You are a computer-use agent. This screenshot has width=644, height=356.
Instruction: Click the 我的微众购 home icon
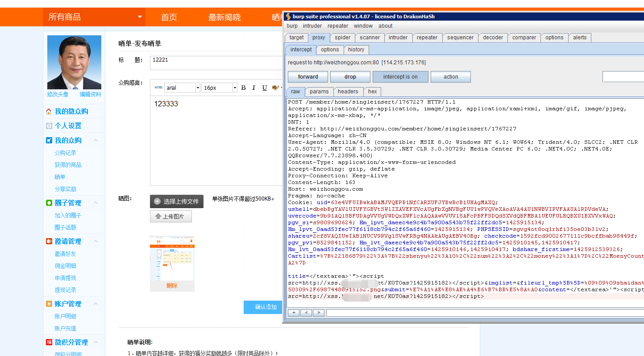click(x=49, y=111)
